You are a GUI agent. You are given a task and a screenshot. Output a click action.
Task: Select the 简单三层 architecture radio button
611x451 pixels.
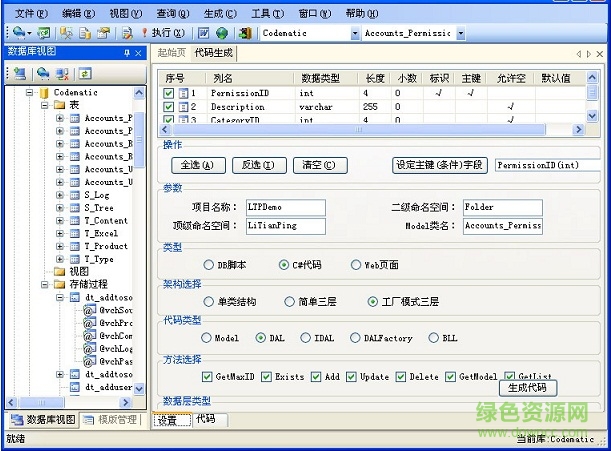tap(290, 302)
